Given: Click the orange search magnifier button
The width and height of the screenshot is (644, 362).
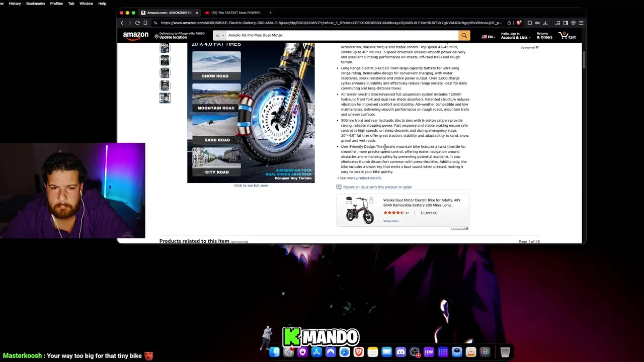Looking at the screenshot, I should click(464, 35).
